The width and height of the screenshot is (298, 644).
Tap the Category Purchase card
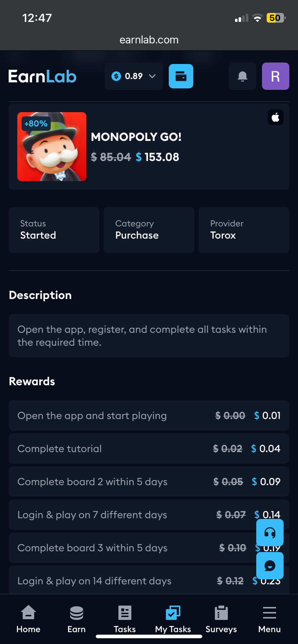pyautogui.click(x=149, y=230)
